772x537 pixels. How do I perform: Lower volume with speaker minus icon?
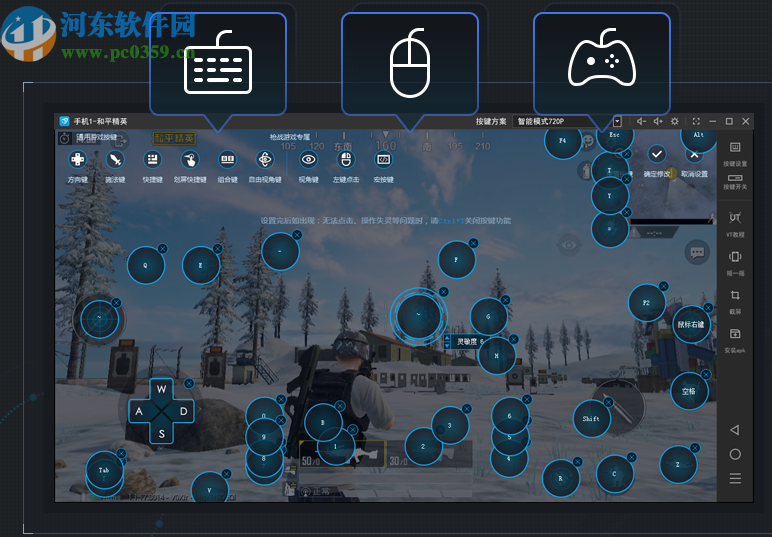(641, 121)
